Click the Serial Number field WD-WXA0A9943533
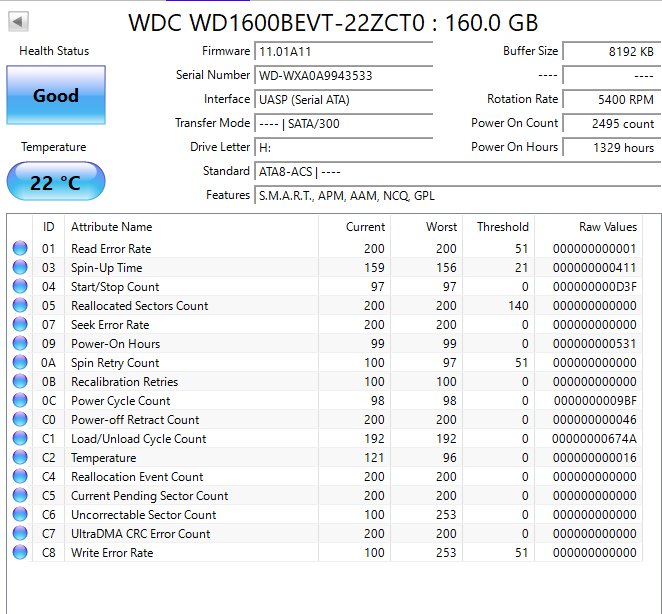This screenshot has width=662, height=614. tap(344, 76)
